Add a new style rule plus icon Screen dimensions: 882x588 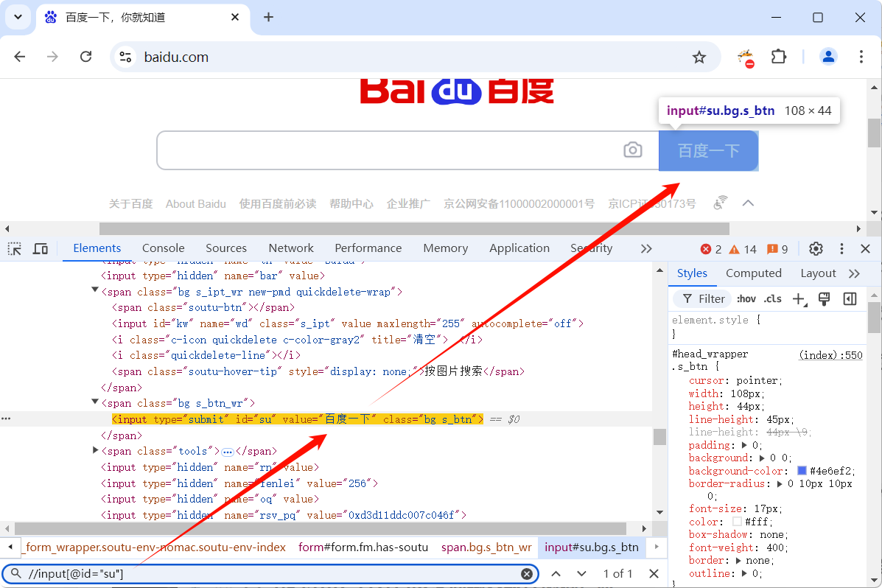pos(799,299)
